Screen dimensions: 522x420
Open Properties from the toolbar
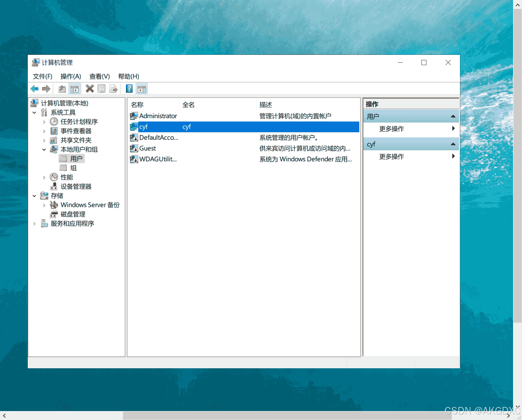tap(101, 89)
